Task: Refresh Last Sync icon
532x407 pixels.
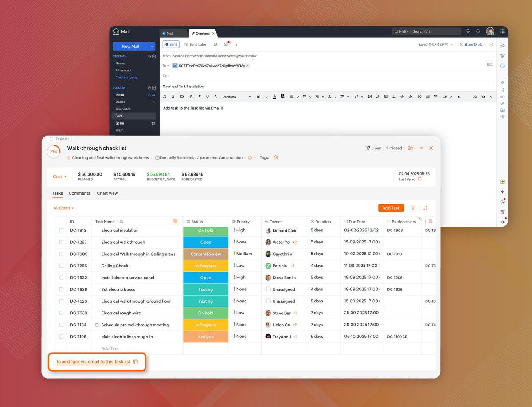Action: pyautogui.click(x=419, y=179)
